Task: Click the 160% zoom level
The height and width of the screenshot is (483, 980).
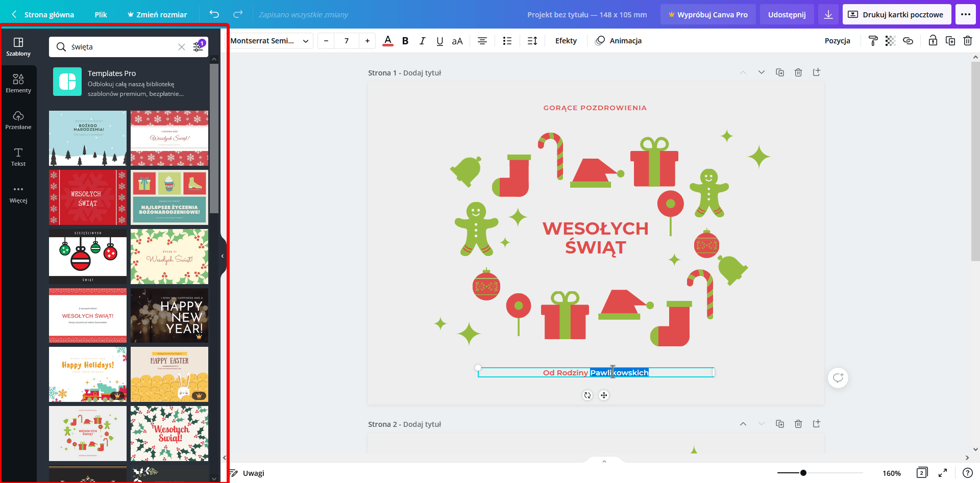Action: click(x=892, y=473)
